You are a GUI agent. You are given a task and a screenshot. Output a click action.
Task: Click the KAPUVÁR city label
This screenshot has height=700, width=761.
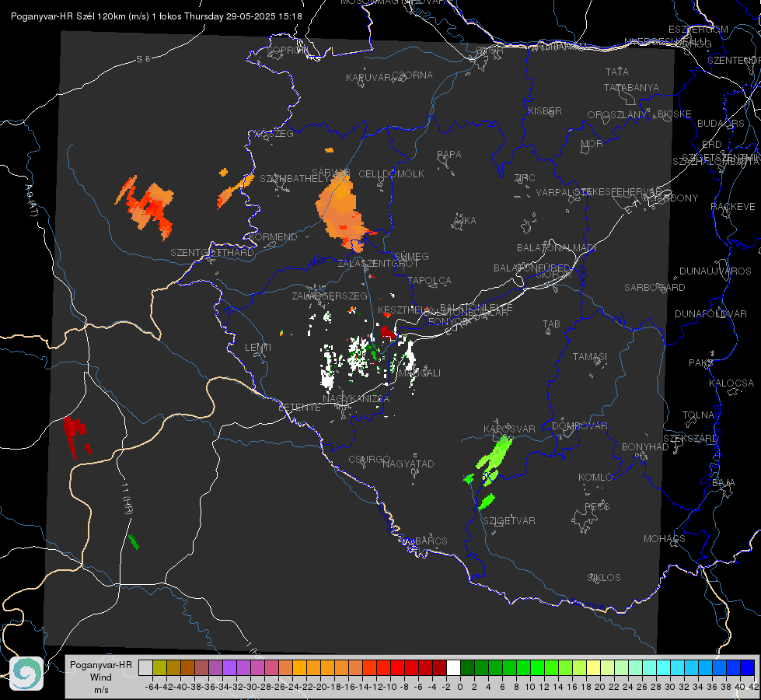pyautogui.click(x=368, y=78)
